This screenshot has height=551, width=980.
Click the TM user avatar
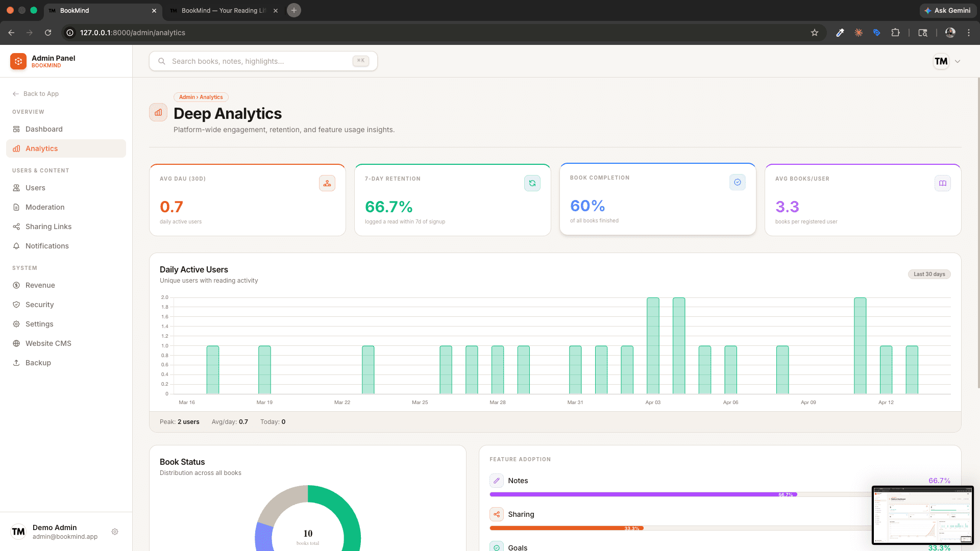941,61
